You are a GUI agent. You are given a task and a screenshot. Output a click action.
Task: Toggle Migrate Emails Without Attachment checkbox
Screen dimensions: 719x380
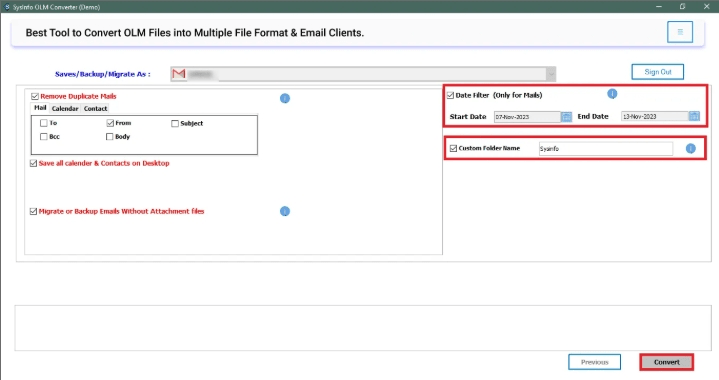click(33, 211)
